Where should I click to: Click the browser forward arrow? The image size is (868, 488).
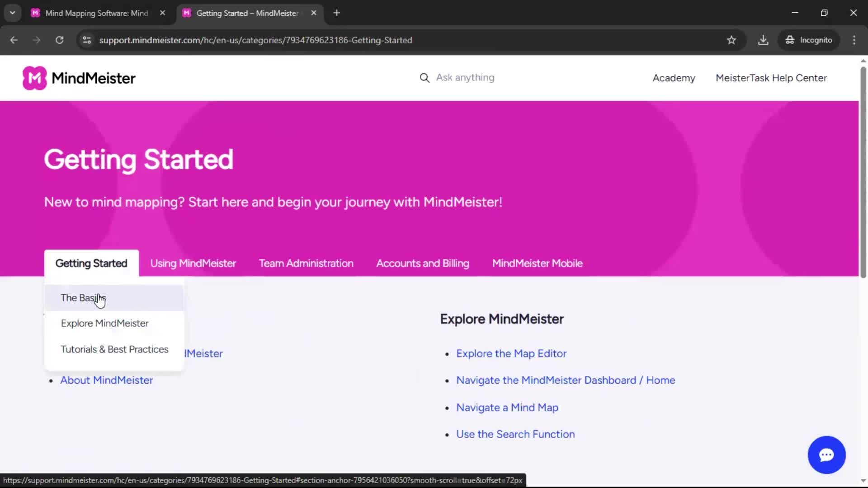click(x=37, y=40)
